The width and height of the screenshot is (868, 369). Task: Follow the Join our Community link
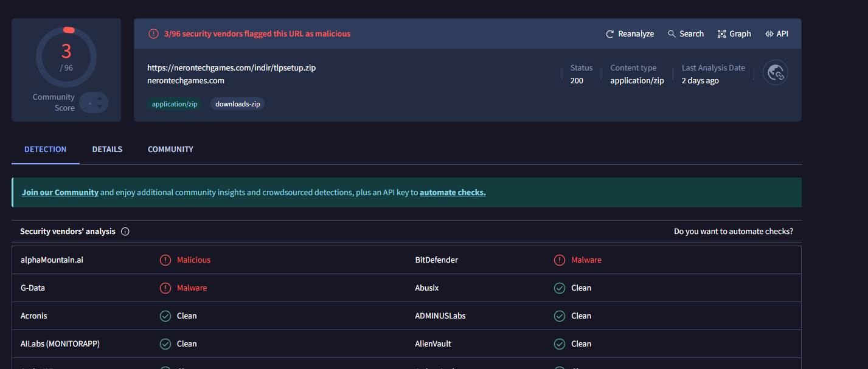[60, 193]
